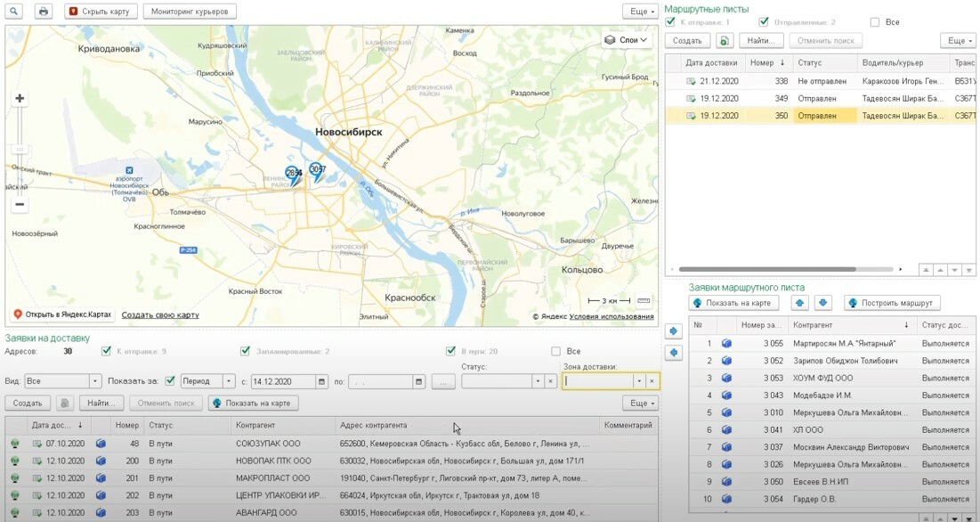Click the magnifier search icon above the map

[x=15, y=12]
